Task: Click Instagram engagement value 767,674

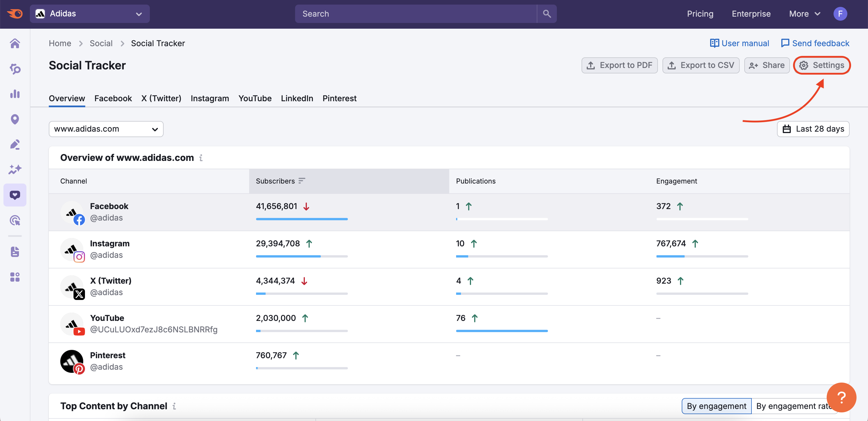Action: (671, 244)
